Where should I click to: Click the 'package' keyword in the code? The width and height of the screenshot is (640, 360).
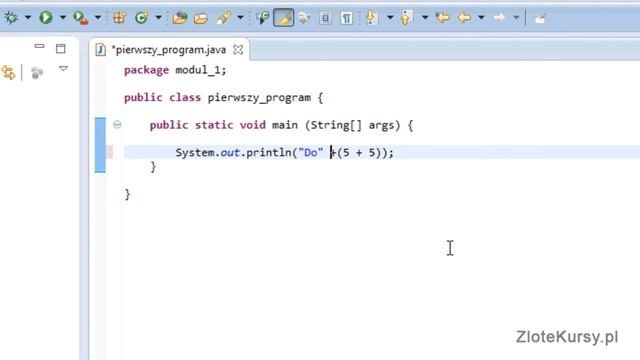pos(147,70)
